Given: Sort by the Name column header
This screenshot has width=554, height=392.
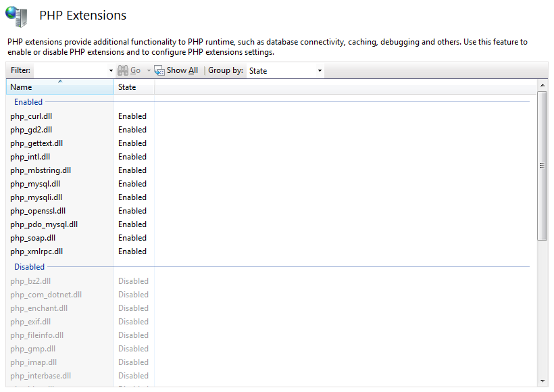Looking at the screenshot, I should [x=59, y=87].
